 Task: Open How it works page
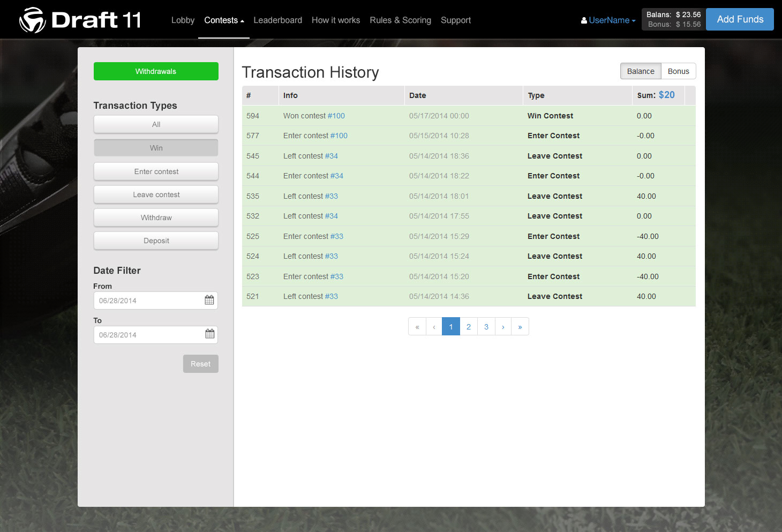pyautogui.click(x=336, y=20)
